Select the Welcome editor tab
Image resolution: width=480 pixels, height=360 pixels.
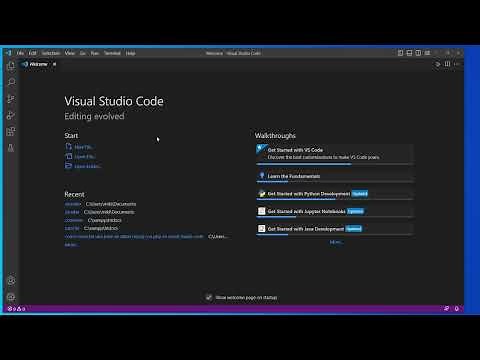39,64
